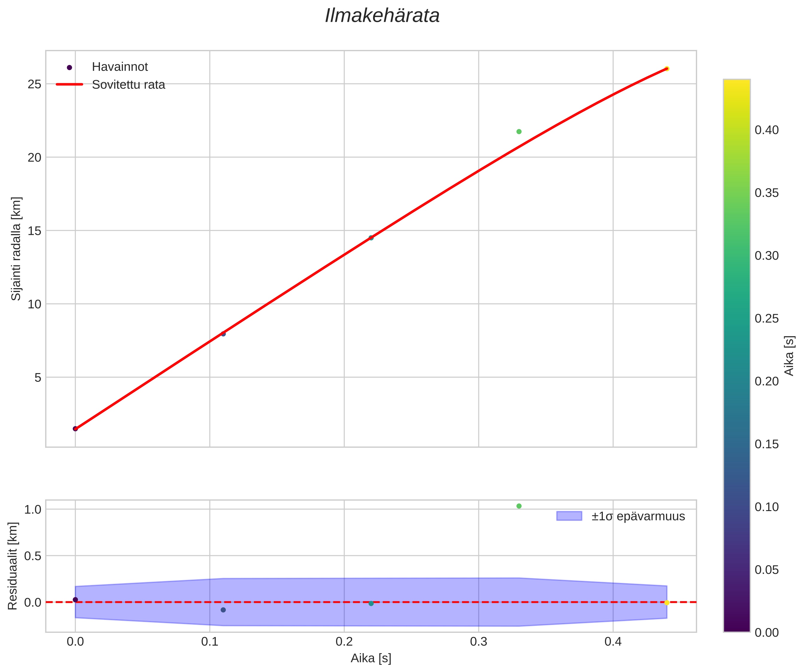Viewport: 803px width, 672px height.
Task: Click the green outlier point in upper plot
Action: (519, 132)
